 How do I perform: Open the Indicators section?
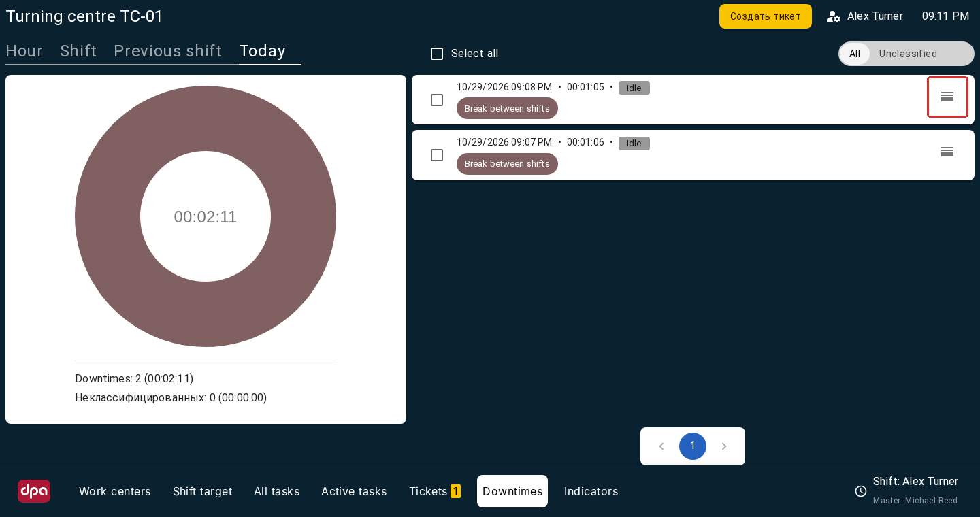pyautogui.click(x=591, y=491)
